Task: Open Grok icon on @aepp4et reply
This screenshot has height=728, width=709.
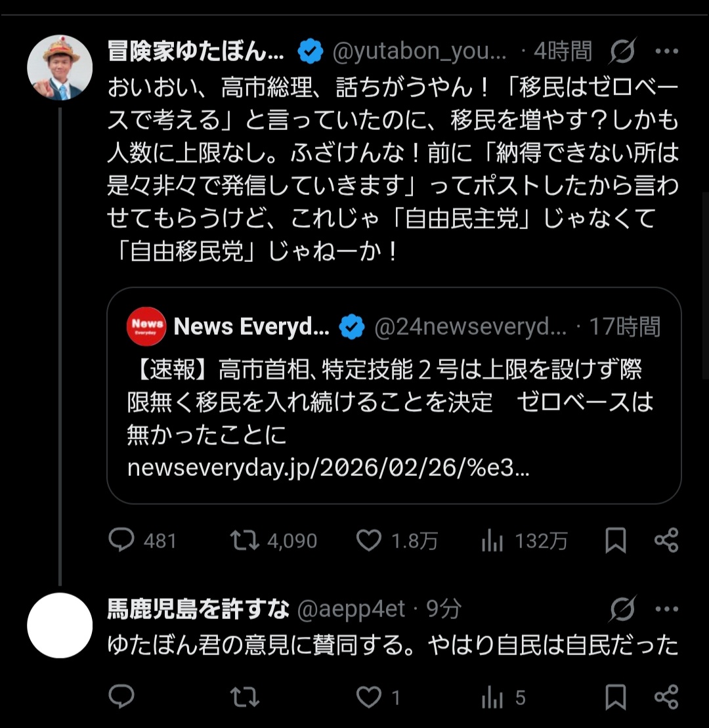Action: tap(621, 609)
